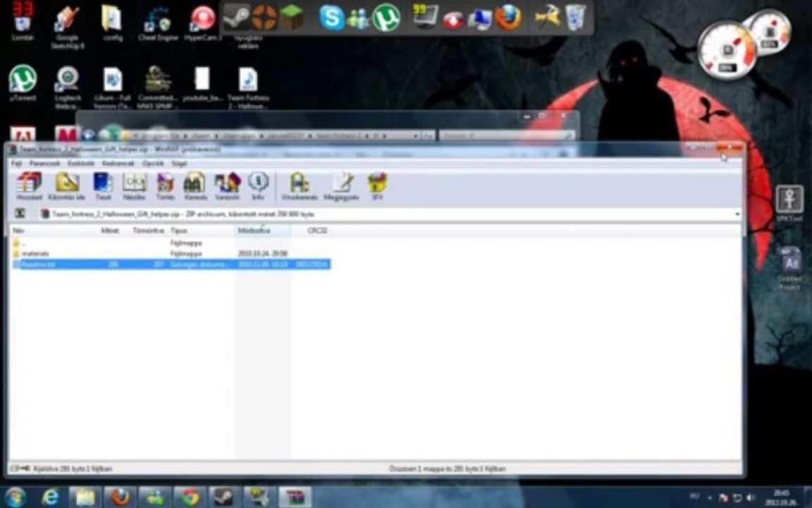Click the Skype icon in the top dock
Viewport: 812px width, 508px height.
tap(331, 18)
